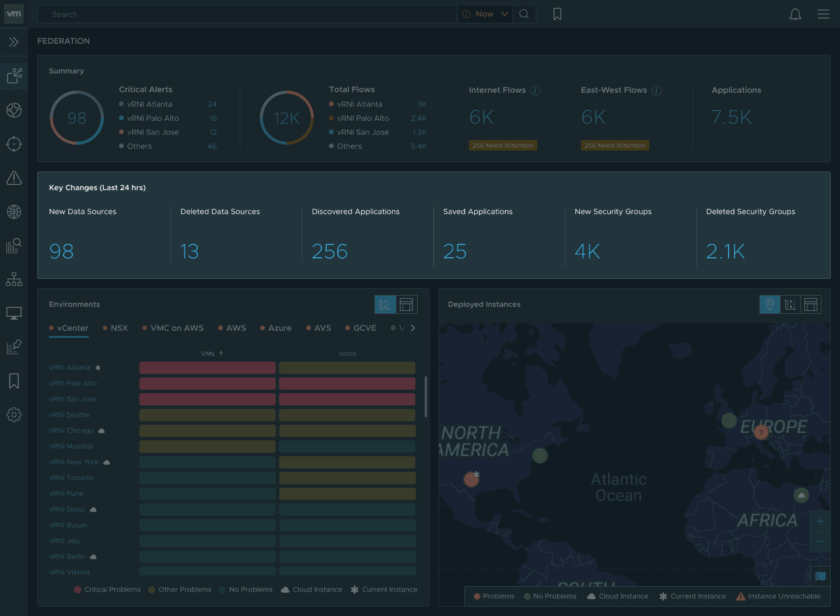
Task: Switch to the NSX tab
Action: pos(116,328)
